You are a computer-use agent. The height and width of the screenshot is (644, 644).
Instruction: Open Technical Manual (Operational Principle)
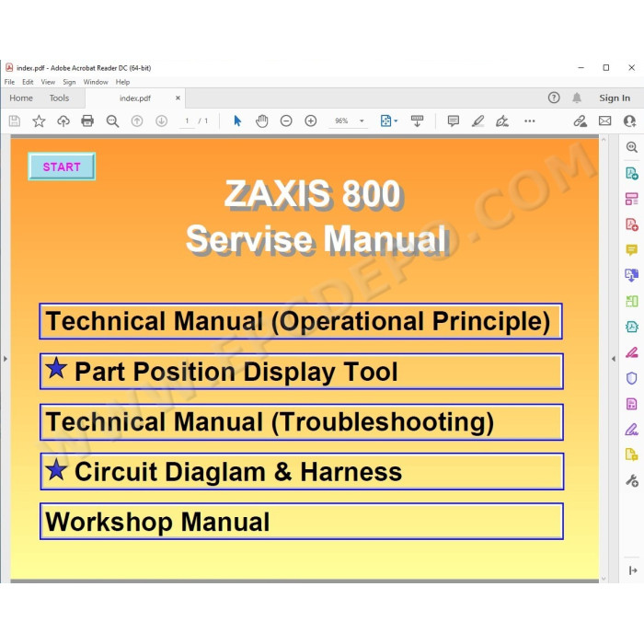pos(301,321)
